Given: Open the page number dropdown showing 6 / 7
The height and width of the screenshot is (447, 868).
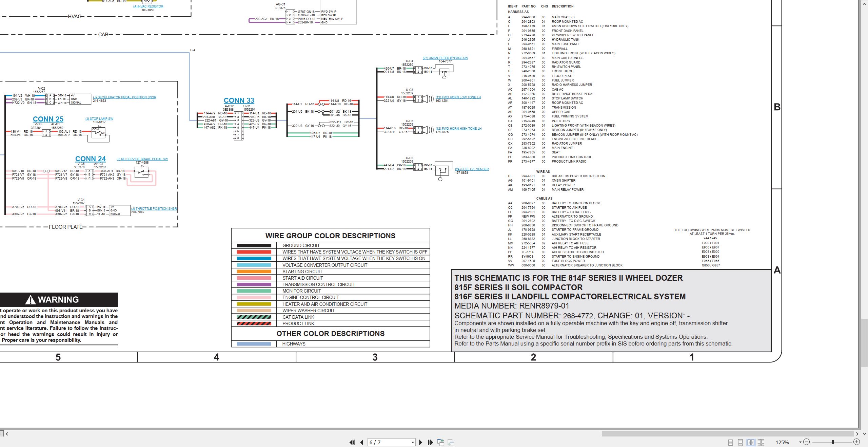Looking at the screenshot, I should click(413, 443).
